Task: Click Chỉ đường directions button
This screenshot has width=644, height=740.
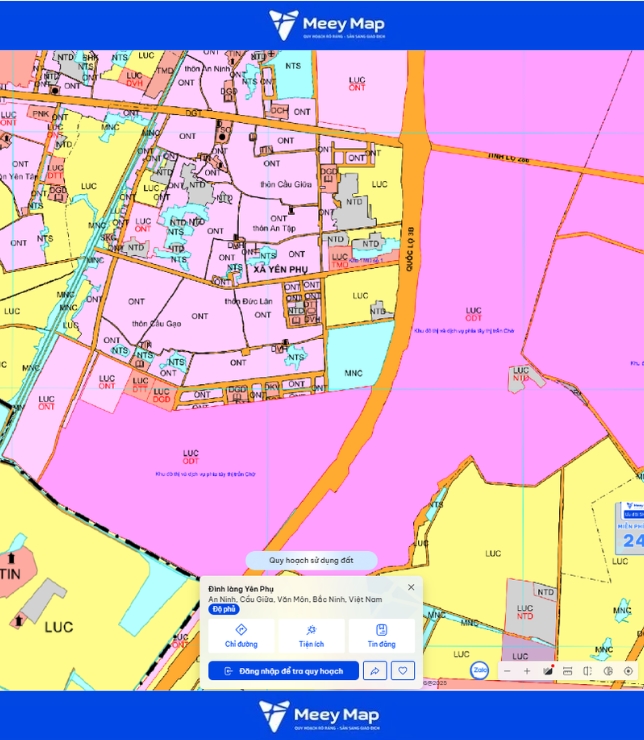Action: (241, 636)
